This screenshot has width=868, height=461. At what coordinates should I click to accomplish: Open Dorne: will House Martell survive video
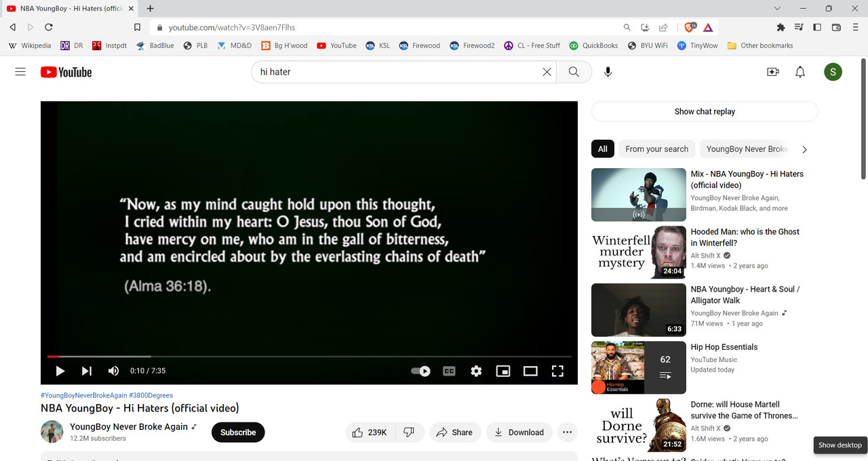(x=745, y=410)
